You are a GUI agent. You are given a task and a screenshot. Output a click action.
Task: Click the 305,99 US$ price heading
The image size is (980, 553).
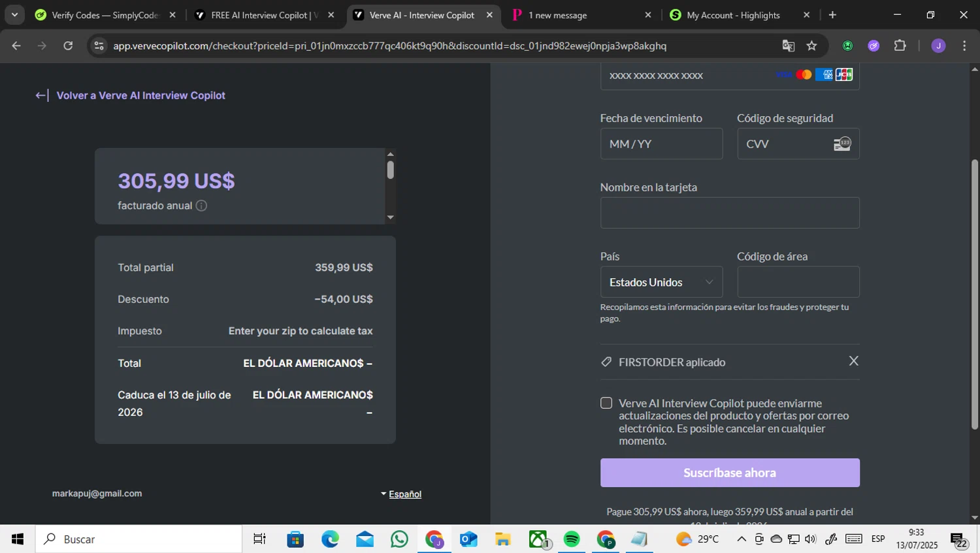pyautogui.click(x=176, y=181)
